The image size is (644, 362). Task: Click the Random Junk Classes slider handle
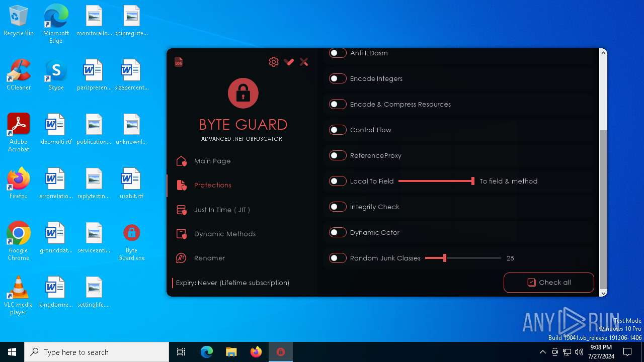444,258
